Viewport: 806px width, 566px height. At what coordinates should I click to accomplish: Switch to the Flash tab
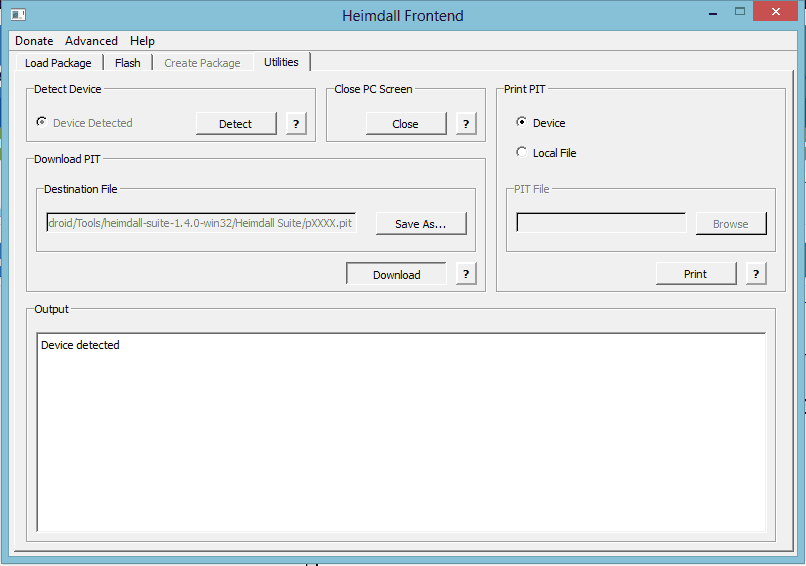[127, 63]
